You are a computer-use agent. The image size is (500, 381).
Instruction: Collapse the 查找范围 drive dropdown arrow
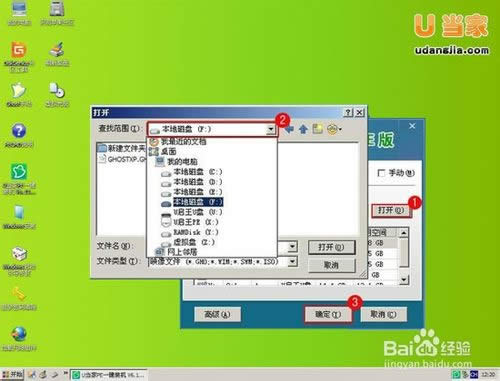coord(271,129)
